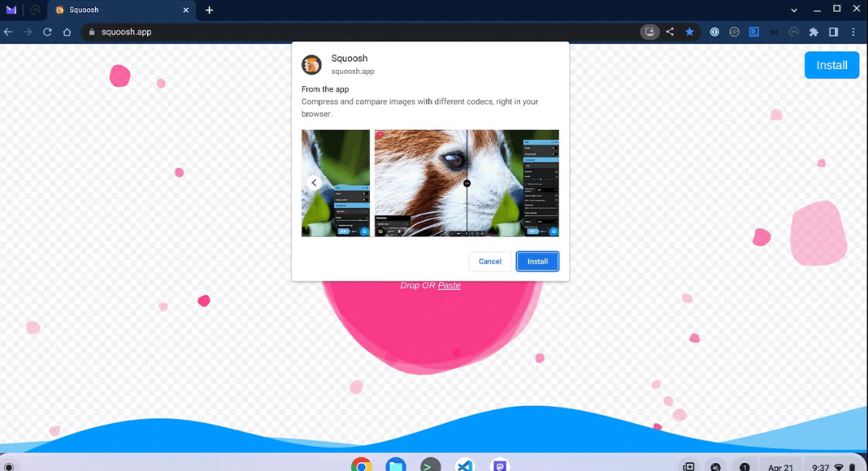Open the Mastodon app in shelf
868x471 pixels.
[499, 465]
